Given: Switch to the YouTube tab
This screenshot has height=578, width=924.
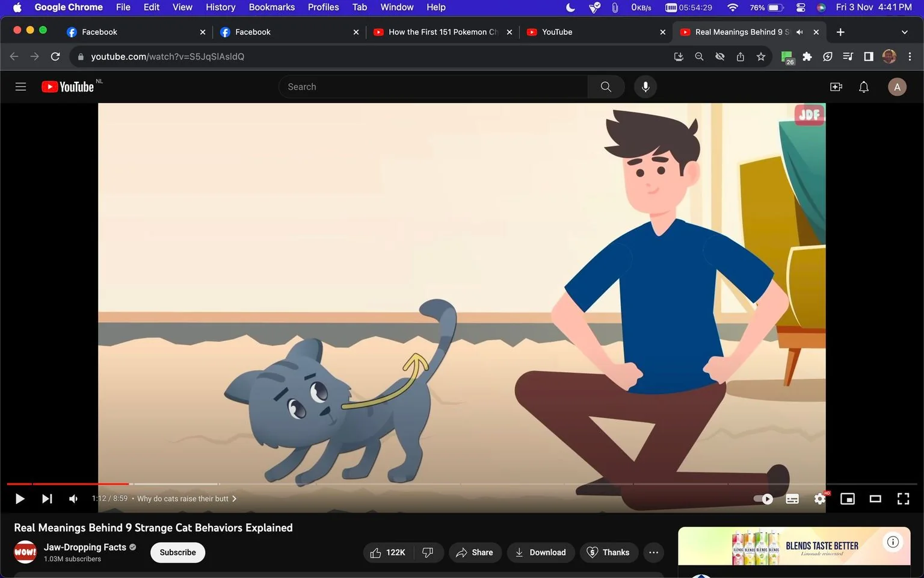Looking at the screenshot, I should point(596,32).
